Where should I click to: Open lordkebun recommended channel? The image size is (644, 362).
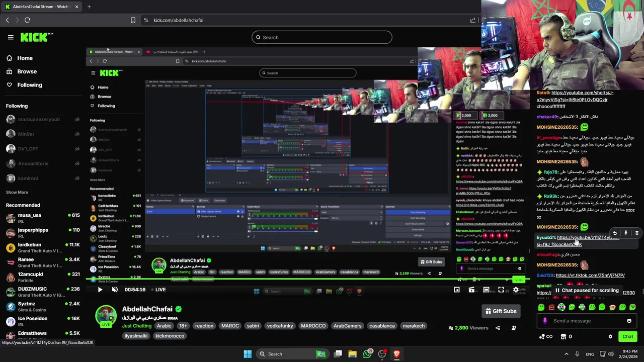click(x=43, y=247)
